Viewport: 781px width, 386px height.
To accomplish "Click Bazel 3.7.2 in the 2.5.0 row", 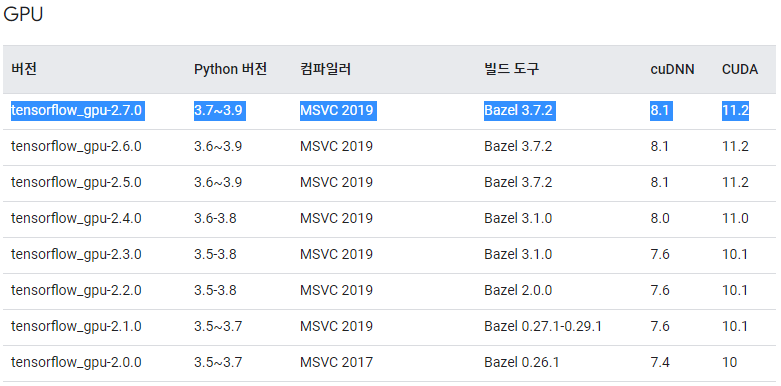I will click(x=518, y=183).
